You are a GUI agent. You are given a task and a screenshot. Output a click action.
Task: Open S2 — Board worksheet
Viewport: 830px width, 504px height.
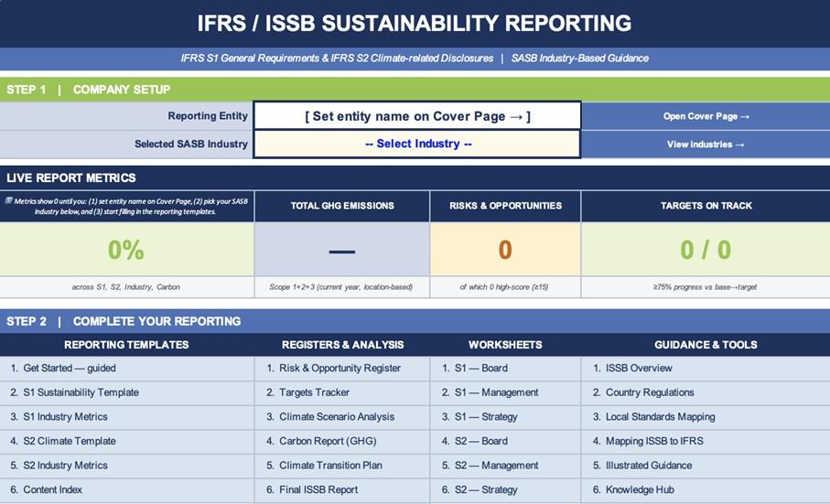505,441
